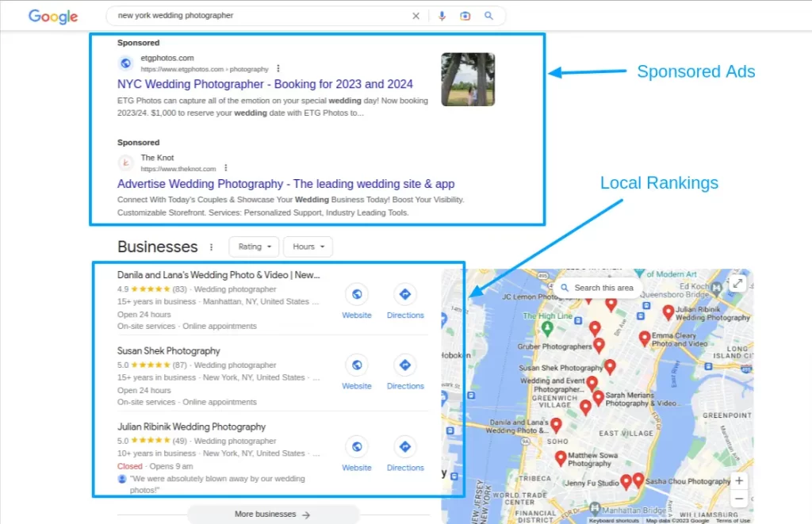
Task: Start voice search with the microphone icon
Action: click(x=442, y=16)
